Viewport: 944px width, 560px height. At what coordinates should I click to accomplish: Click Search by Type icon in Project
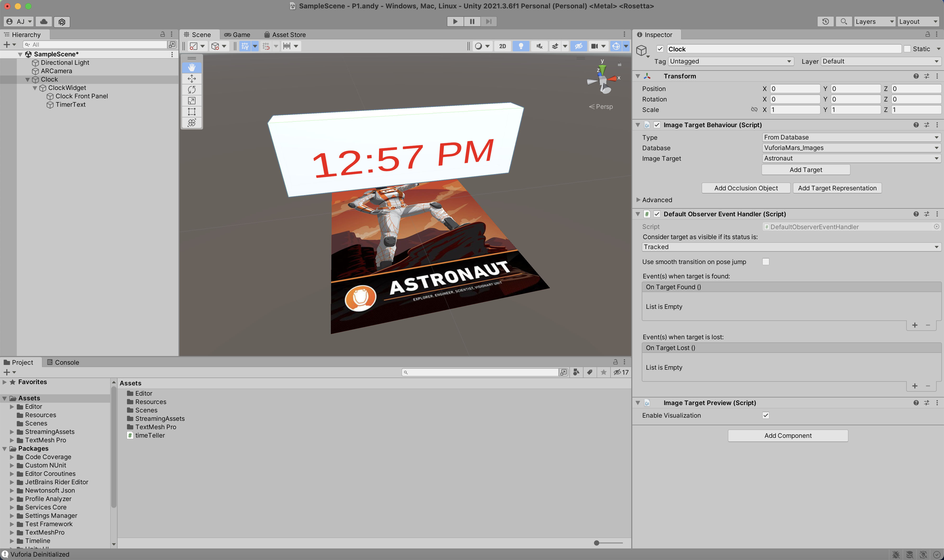point(576,373)
